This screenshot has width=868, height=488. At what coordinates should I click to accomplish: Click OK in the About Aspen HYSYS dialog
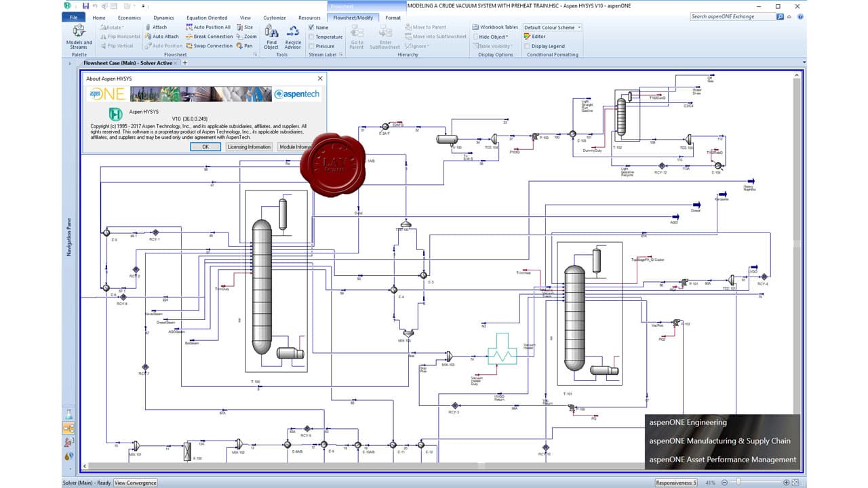[205, 146]
